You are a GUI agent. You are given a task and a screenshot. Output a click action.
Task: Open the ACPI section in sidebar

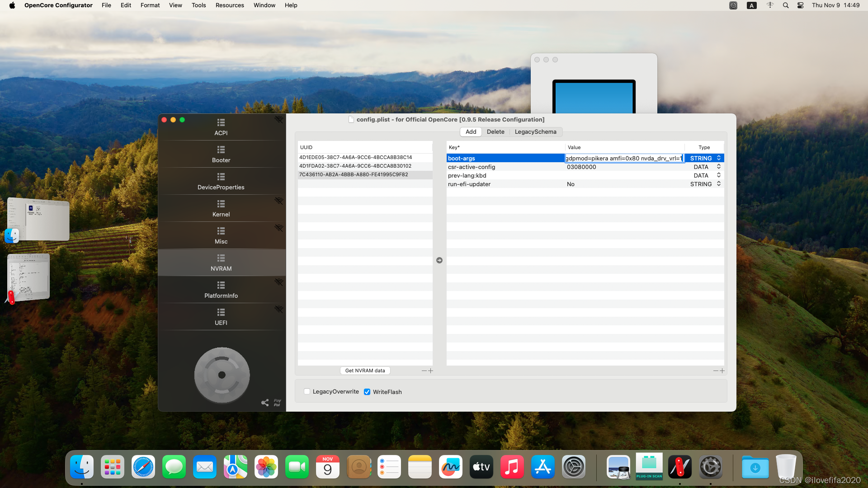pos(221,127)
